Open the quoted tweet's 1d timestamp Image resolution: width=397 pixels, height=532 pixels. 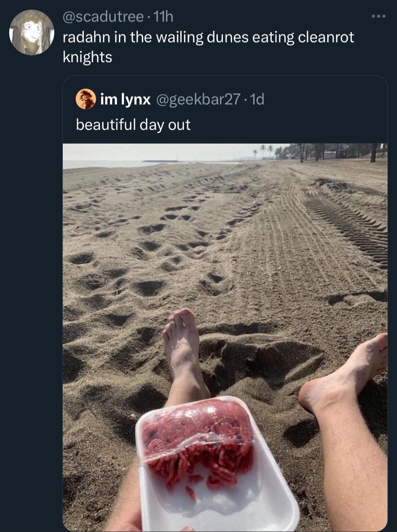(x=257, y=99)
